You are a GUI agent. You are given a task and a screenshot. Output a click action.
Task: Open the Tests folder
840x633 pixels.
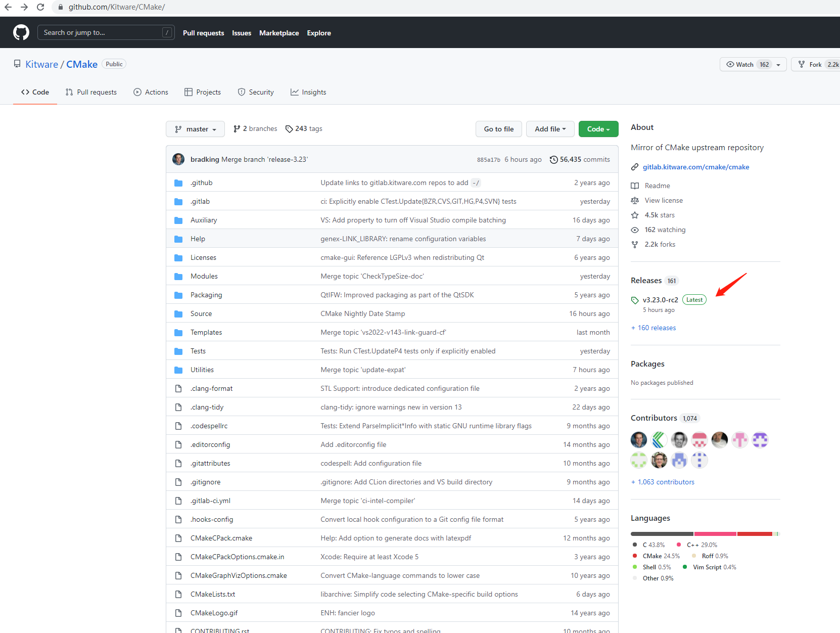[198, 351]
